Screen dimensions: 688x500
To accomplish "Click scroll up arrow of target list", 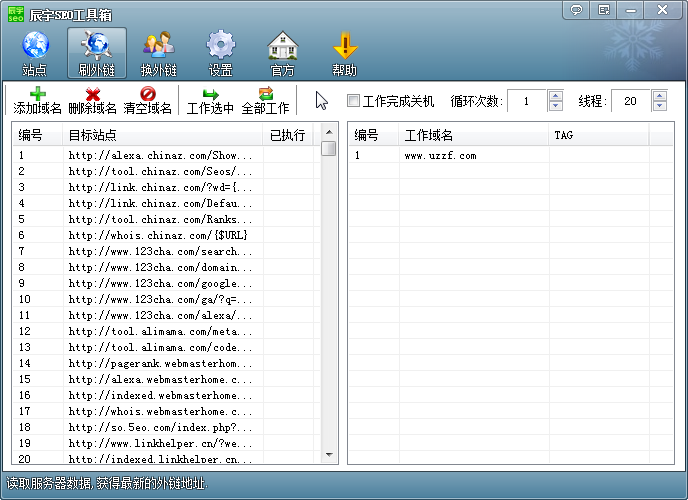I will tap(329, 132).
